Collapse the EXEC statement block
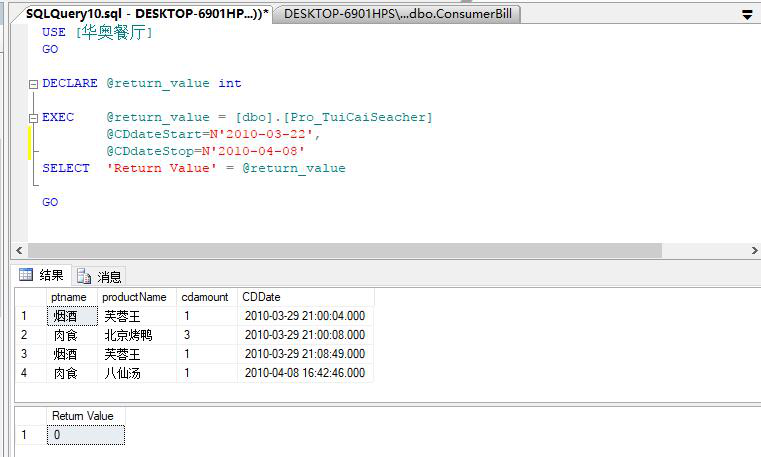 [33, 118]
